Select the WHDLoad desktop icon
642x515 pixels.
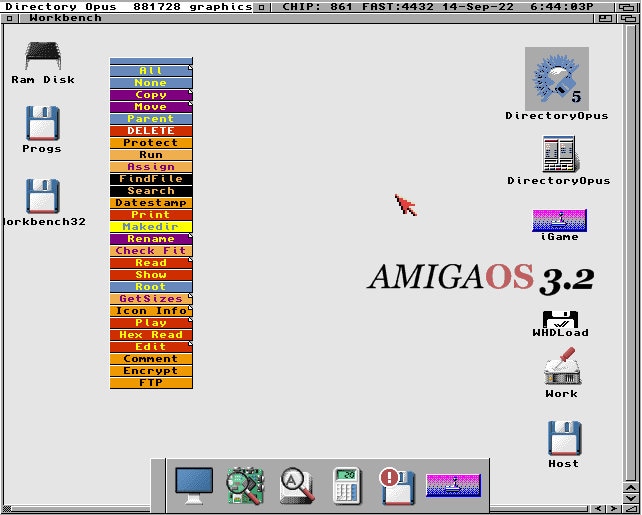tap(561, 319)
